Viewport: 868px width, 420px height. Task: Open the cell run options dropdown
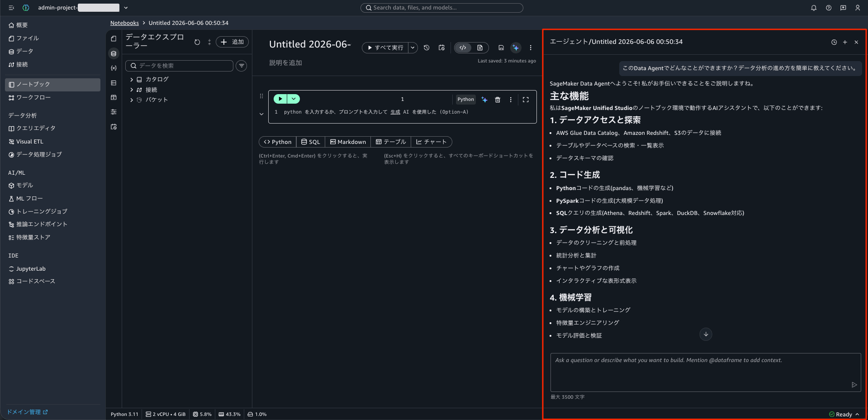pyautogui.click(x=294, y=99)
